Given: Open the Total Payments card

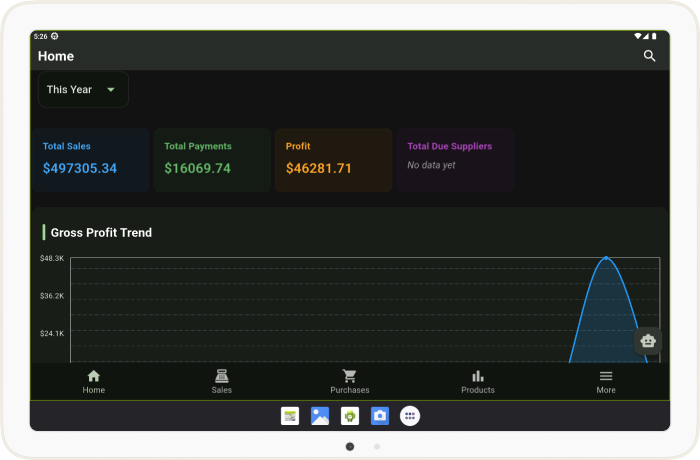Looking at the screenshot, I should 212,160.
